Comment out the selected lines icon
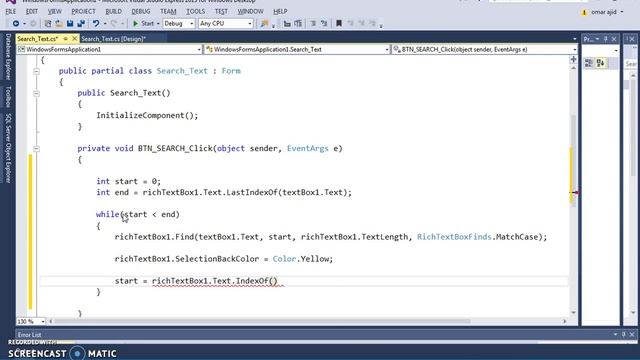 [313, 24]
